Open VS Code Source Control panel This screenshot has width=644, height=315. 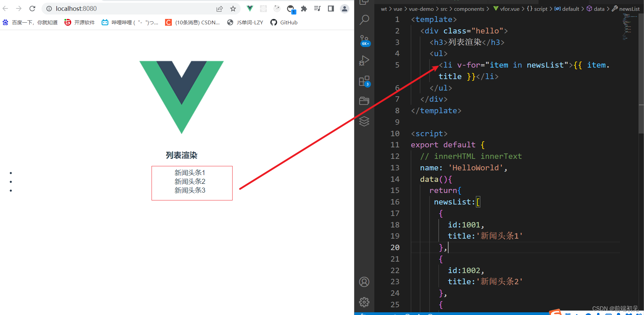[365, 41]
